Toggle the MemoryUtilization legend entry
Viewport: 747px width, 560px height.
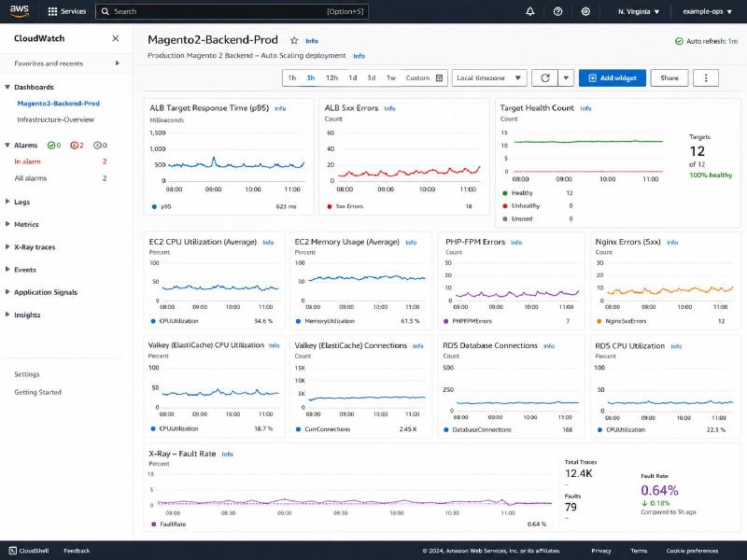(325, 321)
